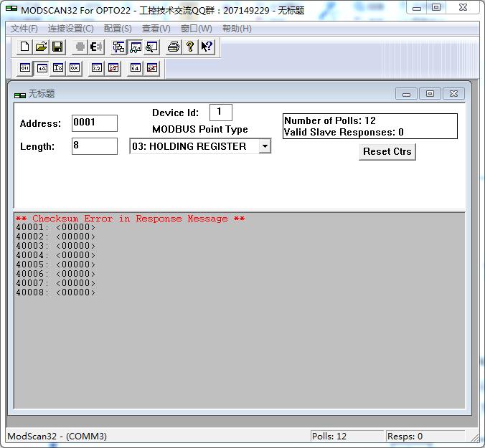Expand the MODBUS Point Type dropdown

[x=264, y=146]
